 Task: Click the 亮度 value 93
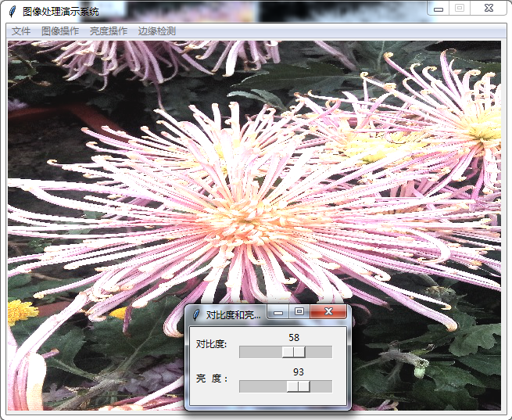[x=299, y=372]
